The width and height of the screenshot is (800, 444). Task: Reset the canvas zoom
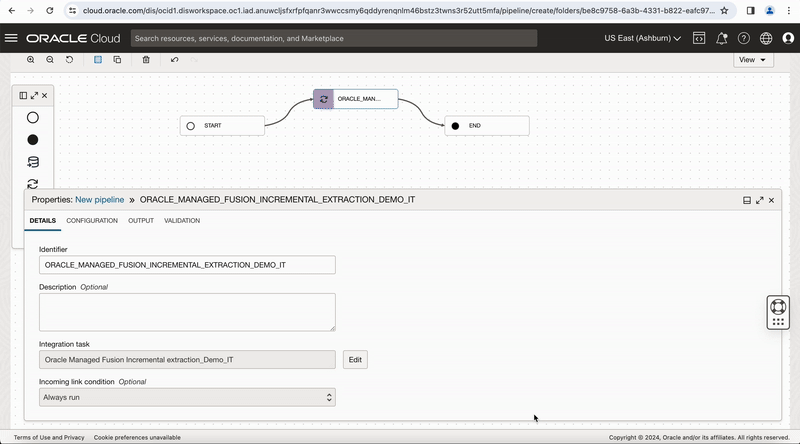[69, 60]
